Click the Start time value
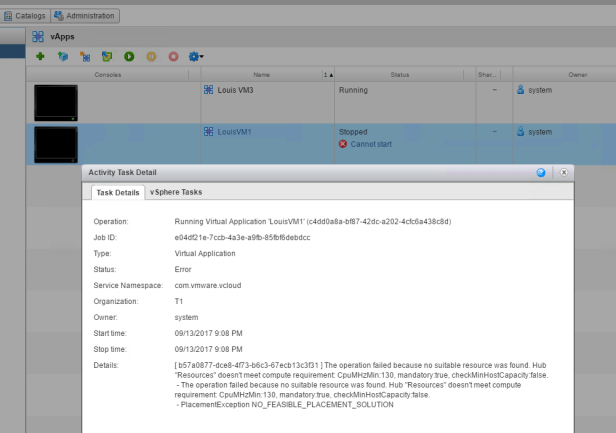 (209, 334)
